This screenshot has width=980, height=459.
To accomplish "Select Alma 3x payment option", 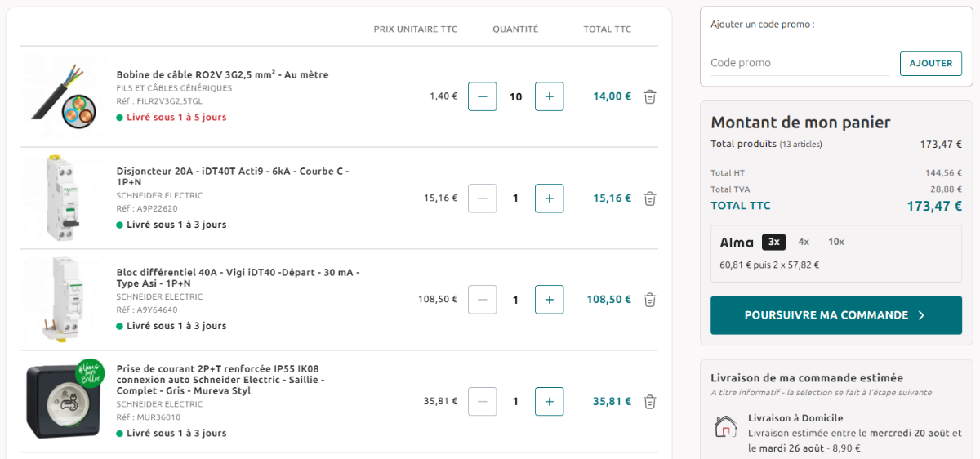I will pos(774,242).
